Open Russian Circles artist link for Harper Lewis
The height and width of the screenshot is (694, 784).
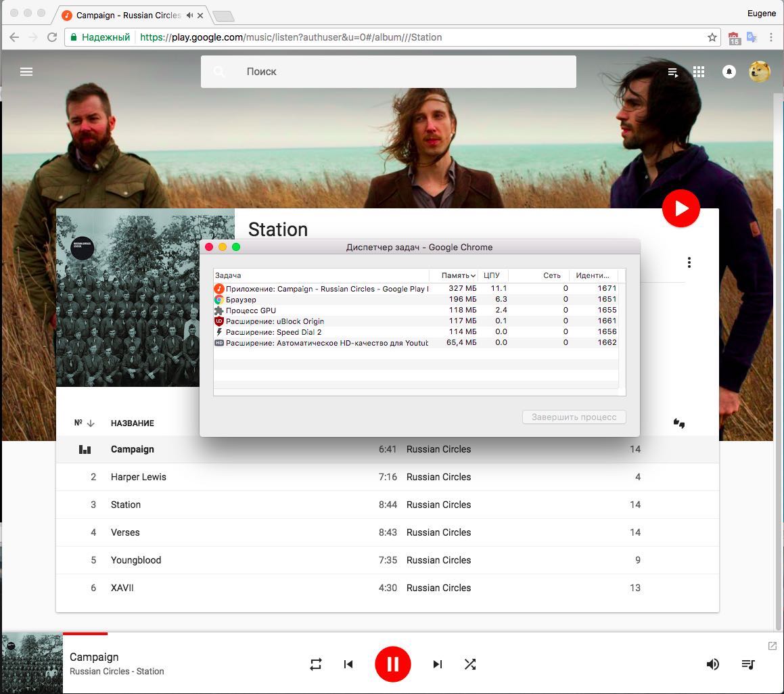(438, 477)
